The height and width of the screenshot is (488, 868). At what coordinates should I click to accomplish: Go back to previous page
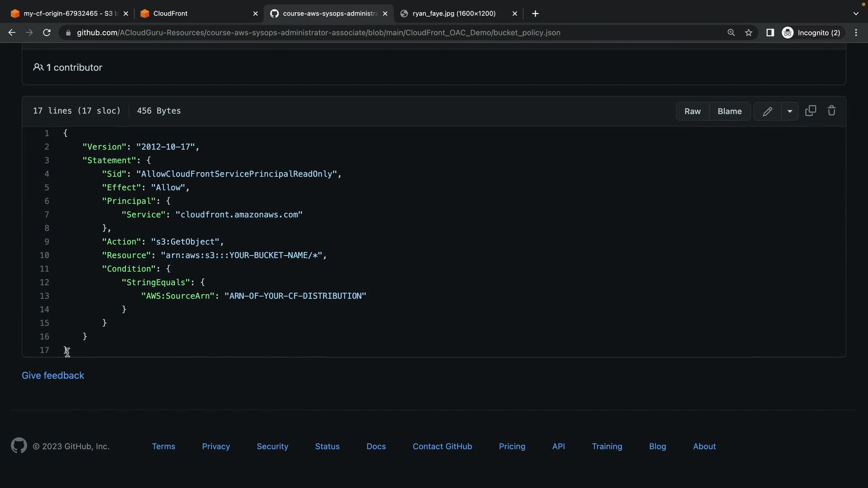tap(12, 33)
